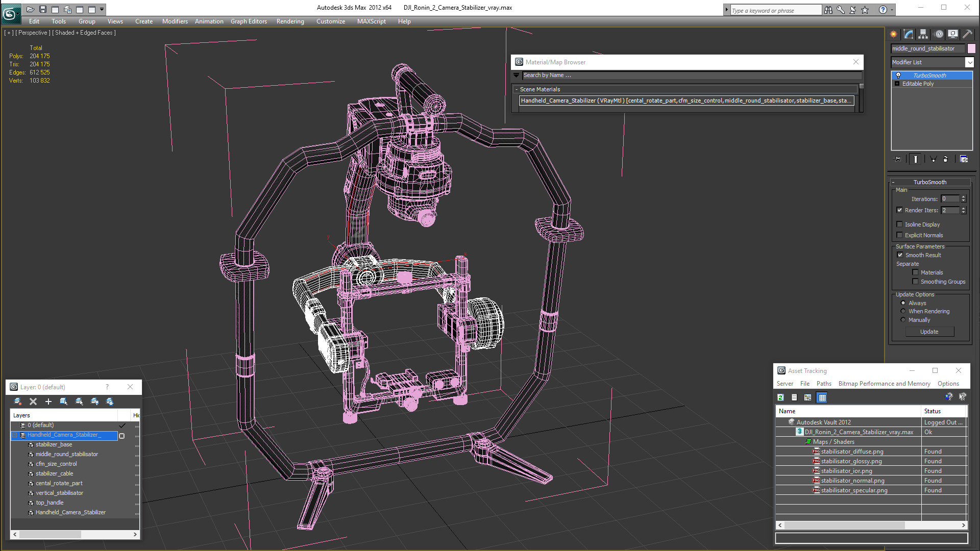This screenshot has width=980, height=551.
Task: Click the Update button in TurboSmooth
Action: coord(929,332)
